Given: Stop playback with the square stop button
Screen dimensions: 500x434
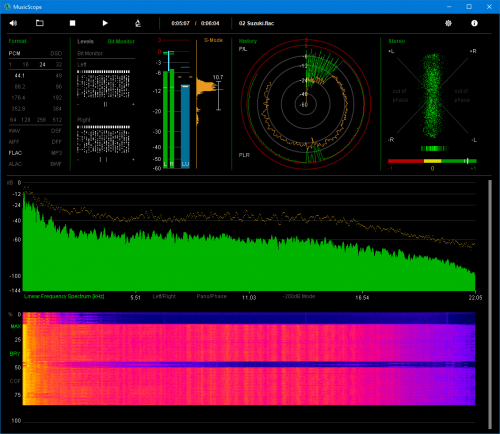Looking at the screenshot, I should point(72,23).
